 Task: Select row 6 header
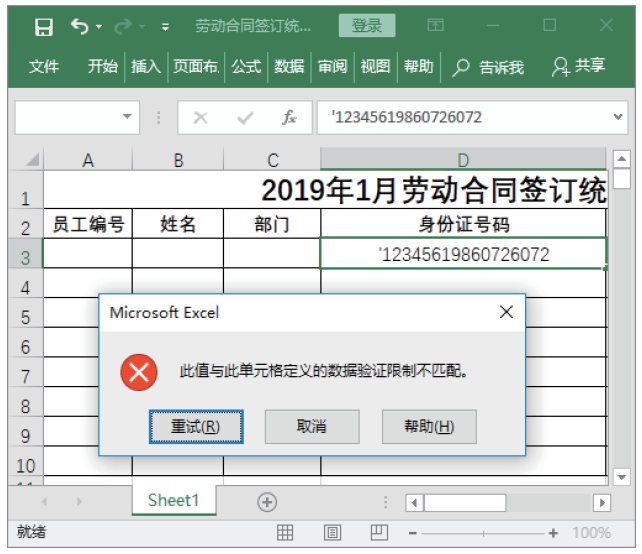click(25, 343)
